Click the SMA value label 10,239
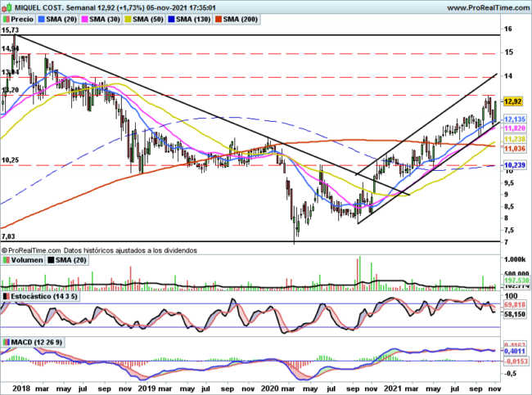Screen dimensions: 532x395 click(515, 165)
